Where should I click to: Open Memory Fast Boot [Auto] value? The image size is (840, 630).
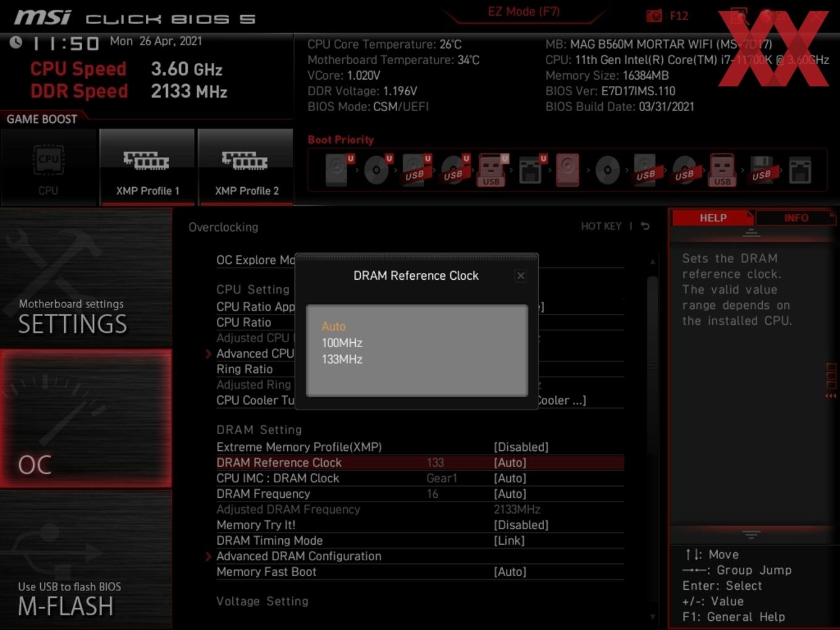point(510,571)
